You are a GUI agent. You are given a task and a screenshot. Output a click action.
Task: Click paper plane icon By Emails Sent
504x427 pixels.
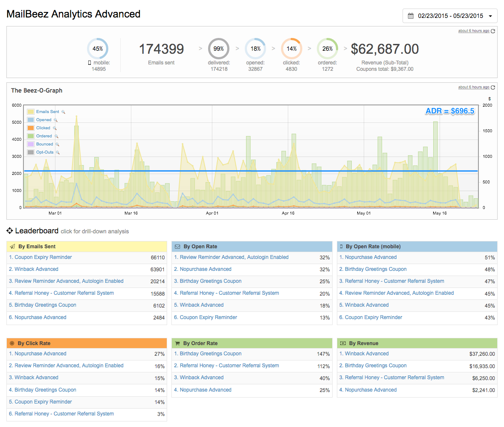[x=12, y=247]
